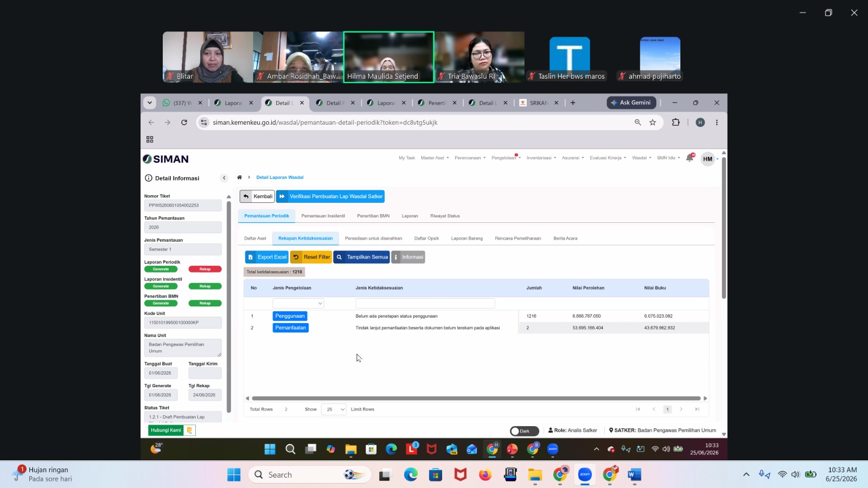Close the WhatsApp browser tab
Viewport: 868px width, 488px height.
(200, 102)
